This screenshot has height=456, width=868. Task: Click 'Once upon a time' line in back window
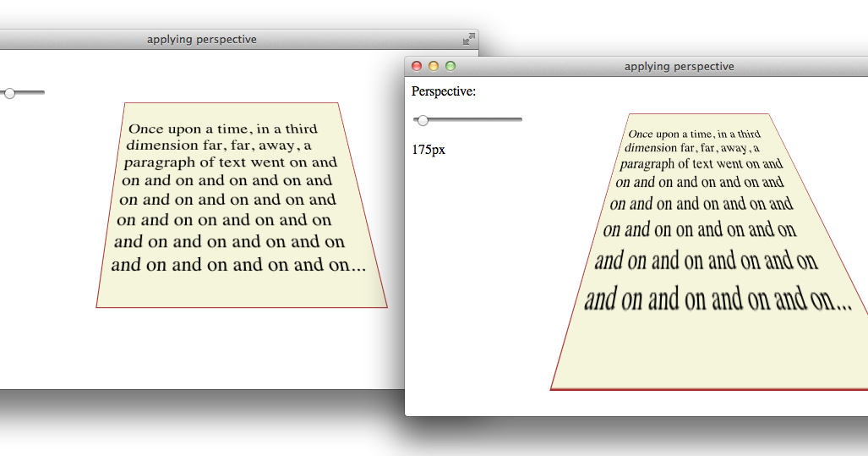click(223, 129)
